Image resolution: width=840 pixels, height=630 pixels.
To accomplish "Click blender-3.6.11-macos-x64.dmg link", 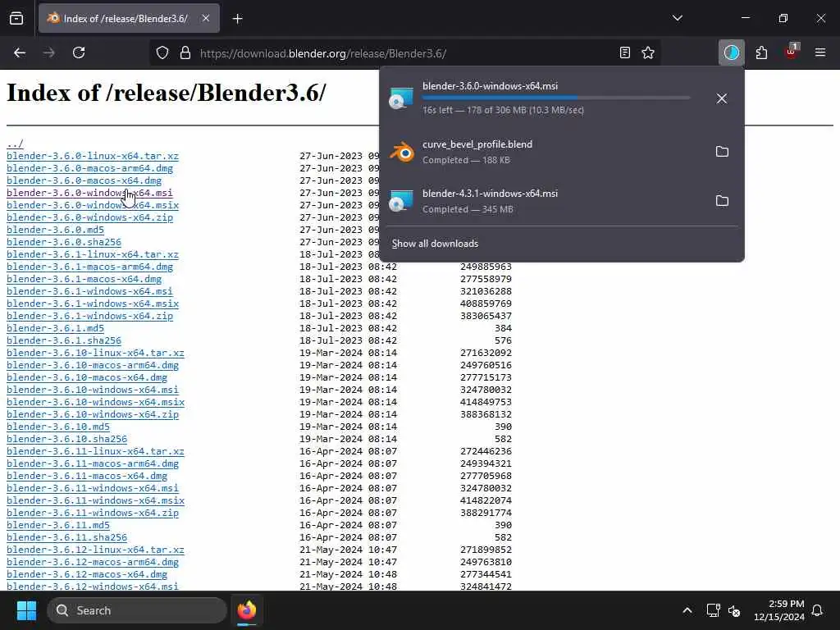I will coord(87,477).
